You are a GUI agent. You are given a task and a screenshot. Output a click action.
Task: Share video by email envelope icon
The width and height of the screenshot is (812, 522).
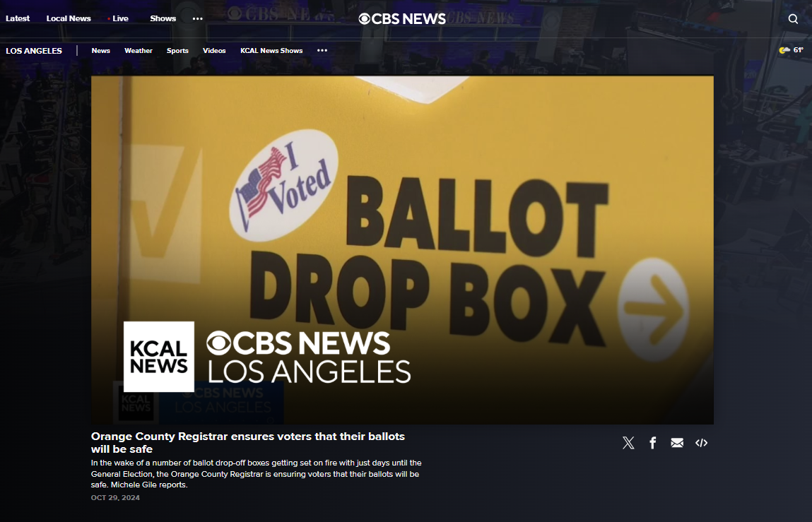(677, 443)
